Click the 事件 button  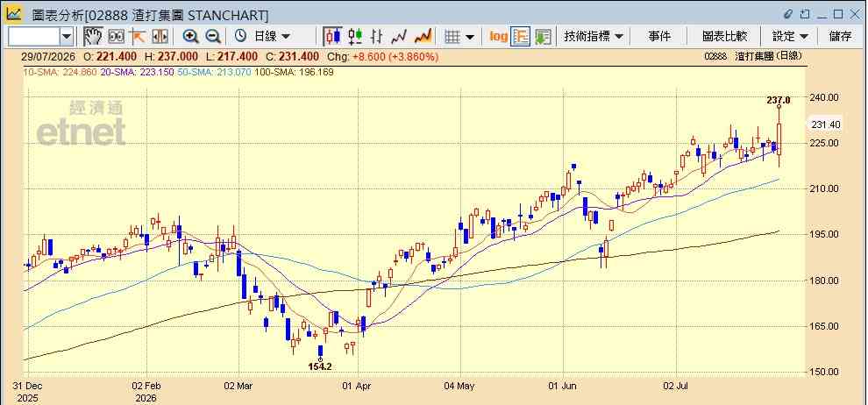click(659, 37)
